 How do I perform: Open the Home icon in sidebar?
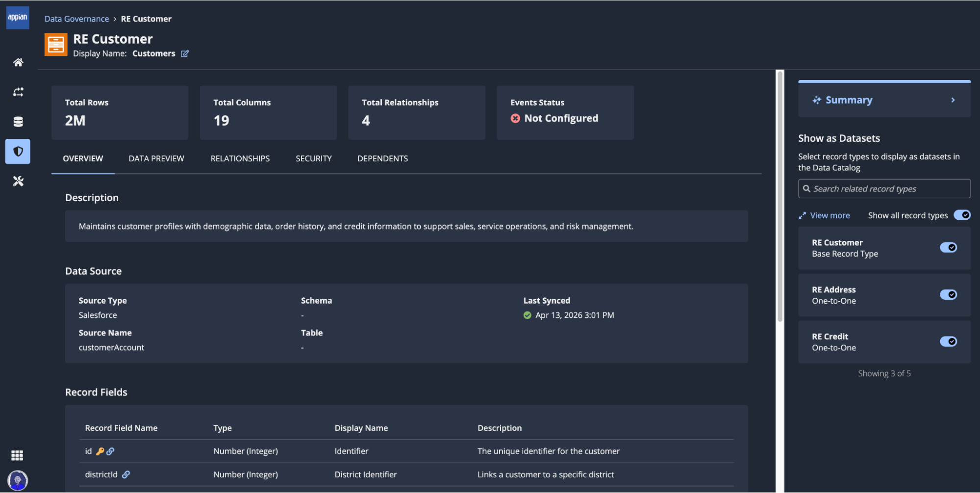pos(18,62)
